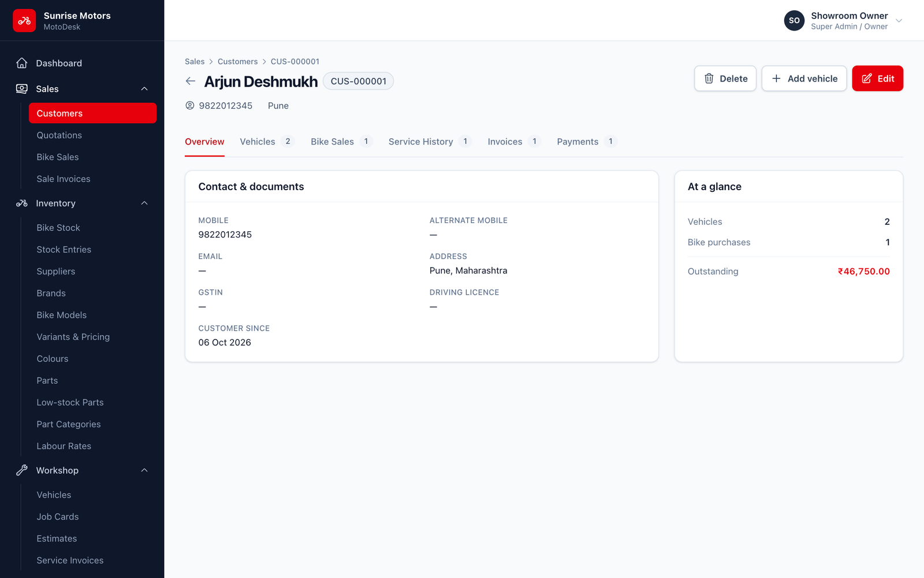
Task: Click the Inventory motorbike icon
Action: click(22, 203)
